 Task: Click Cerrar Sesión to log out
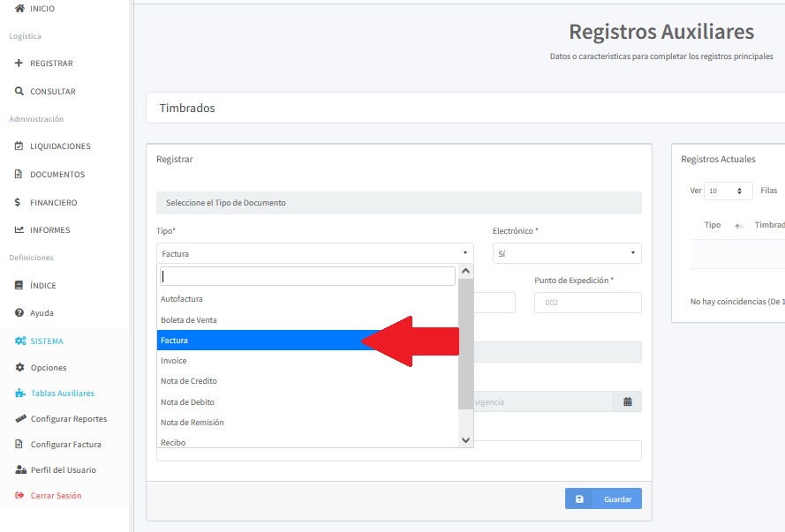pyautogui.click(x=56, y=496)
